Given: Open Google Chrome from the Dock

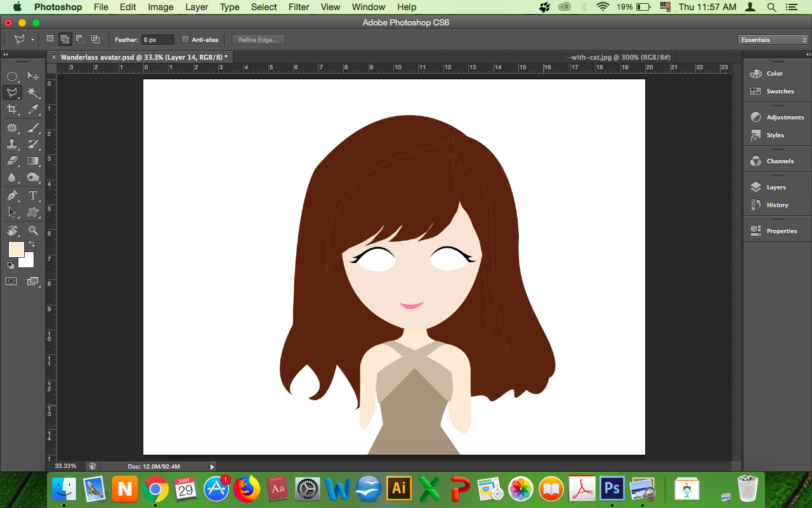Looking at the screenshot, I should [x=155, y=488].
